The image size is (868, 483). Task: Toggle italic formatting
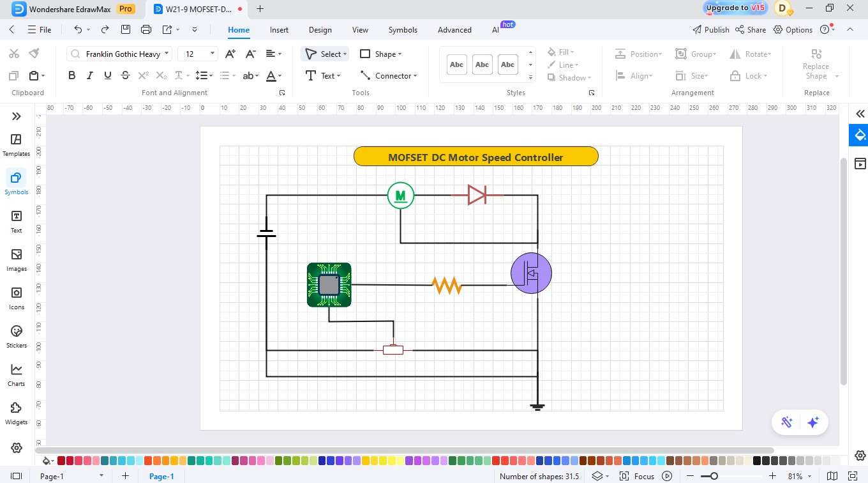[x=89, y=75]
